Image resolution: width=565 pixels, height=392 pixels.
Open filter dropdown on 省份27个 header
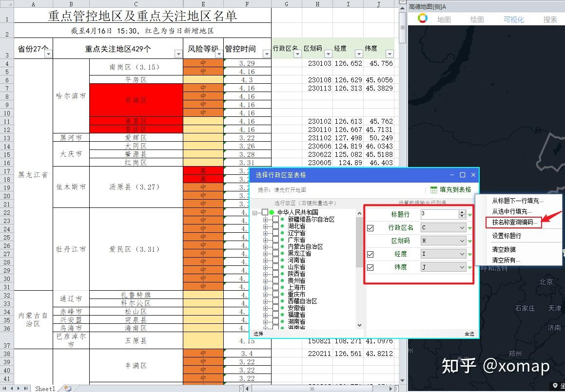pyautogui.click(x=48, y=54)
